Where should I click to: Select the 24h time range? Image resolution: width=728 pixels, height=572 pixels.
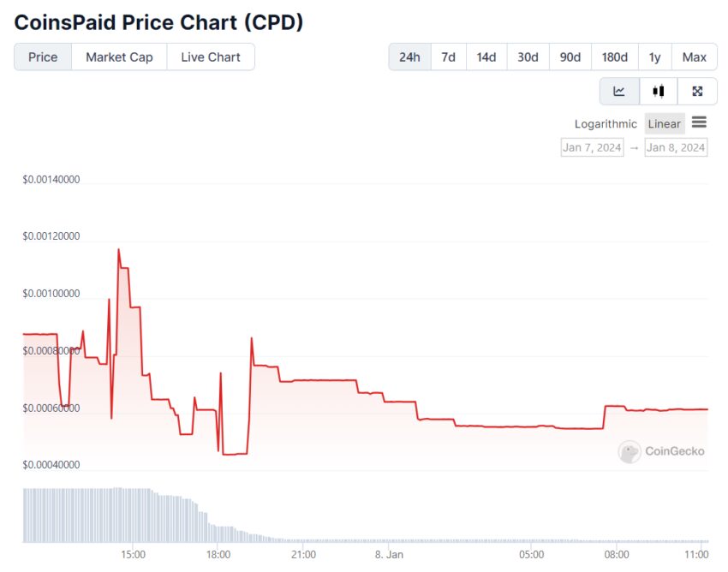point(409,57)
